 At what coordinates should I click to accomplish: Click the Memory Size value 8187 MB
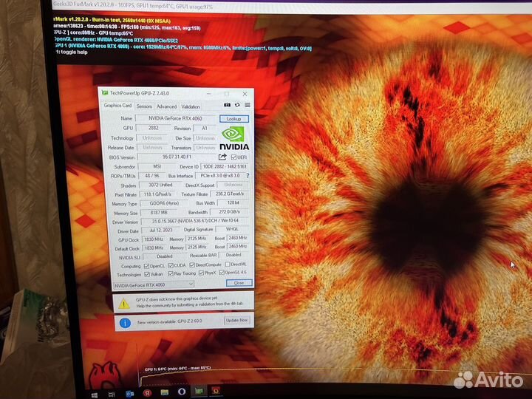(x=159, y=212)
